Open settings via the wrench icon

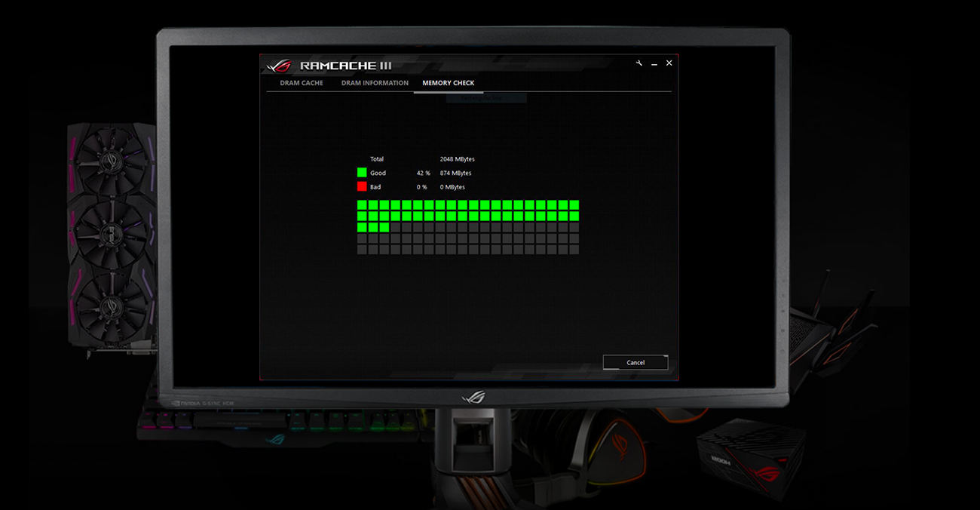tap(639, 63)
